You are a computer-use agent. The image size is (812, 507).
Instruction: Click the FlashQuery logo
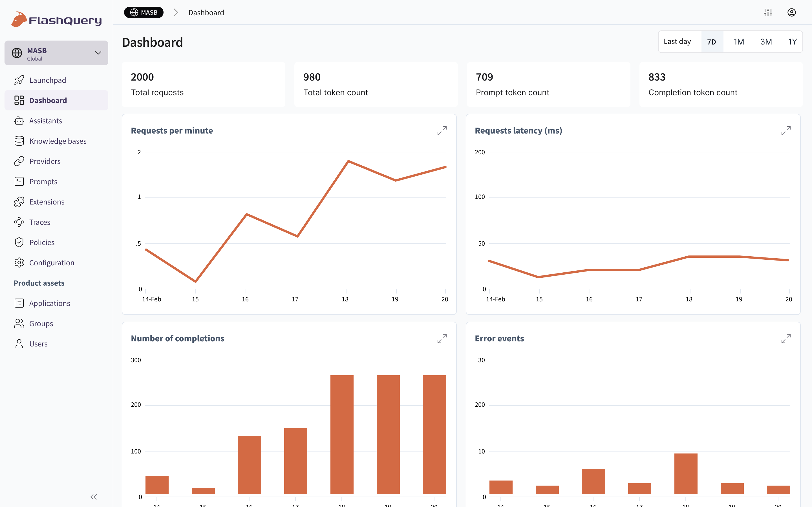[x=56, y=20]
